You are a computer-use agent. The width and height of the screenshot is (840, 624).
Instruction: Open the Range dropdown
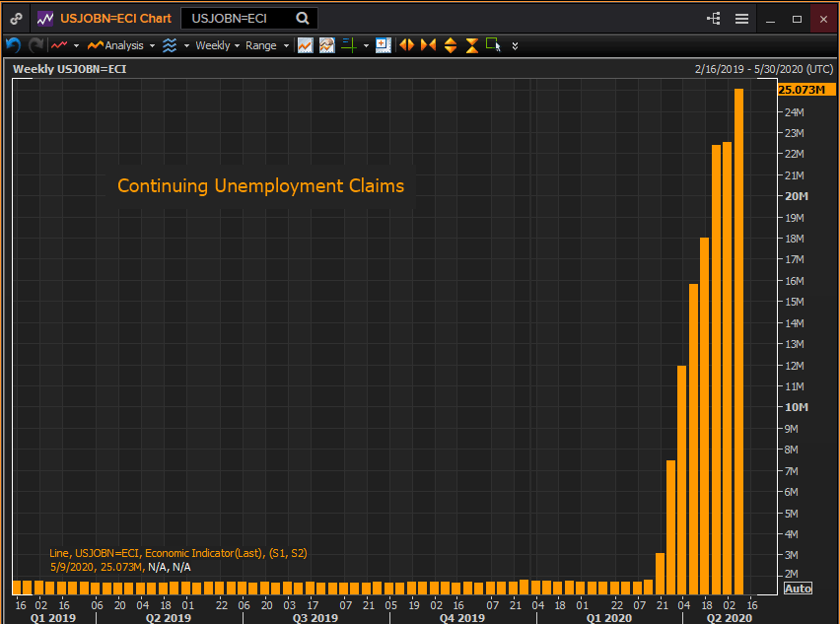[x=266, y=45]
